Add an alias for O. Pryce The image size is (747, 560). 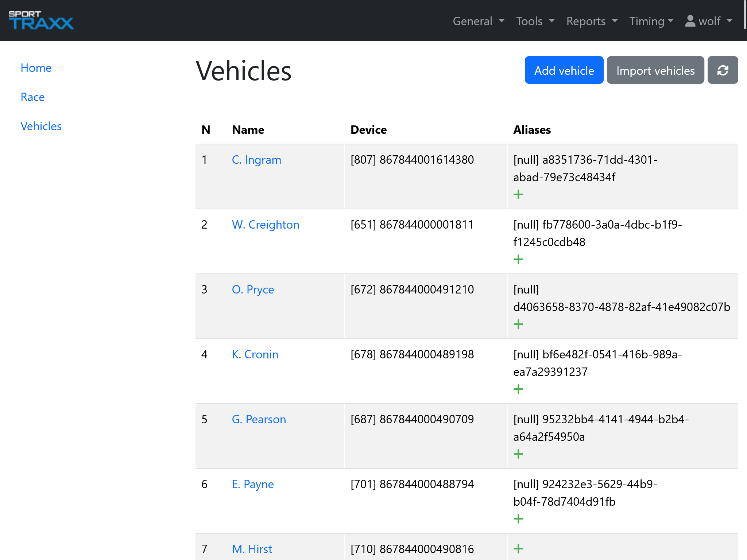point(518,324)
